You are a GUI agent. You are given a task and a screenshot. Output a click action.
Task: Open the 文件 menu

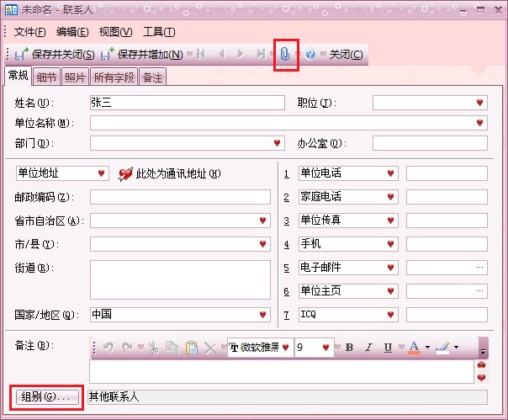click(29, 32)
